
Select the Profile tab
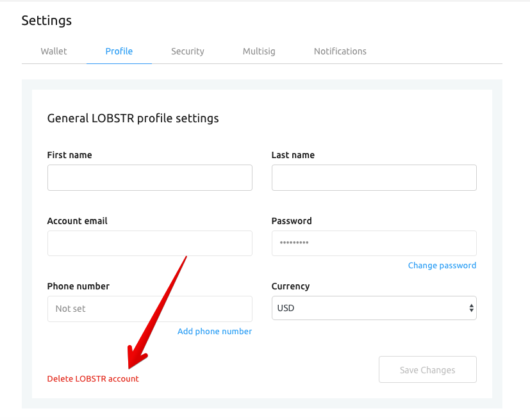tap(119, 51)
